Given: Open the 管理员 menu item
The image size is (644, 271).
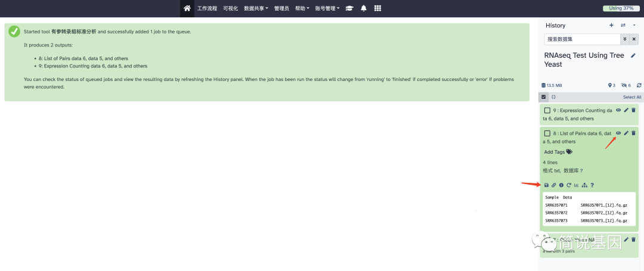Looking at the screenshot, I should coord(281,8).
